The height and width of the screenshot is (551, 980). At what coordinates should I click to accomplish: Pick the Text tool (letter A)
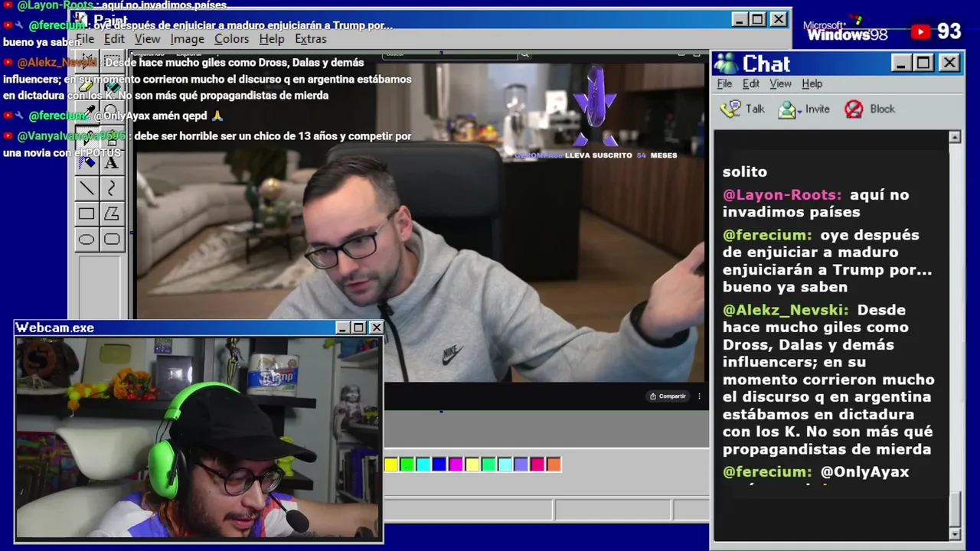[x=112, y=162]
